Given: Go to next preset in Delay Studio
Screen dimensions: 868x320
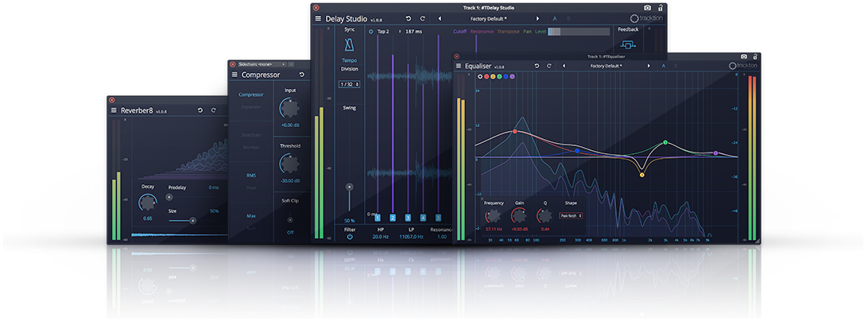Looking at the screenshot, I should (537, 18).
